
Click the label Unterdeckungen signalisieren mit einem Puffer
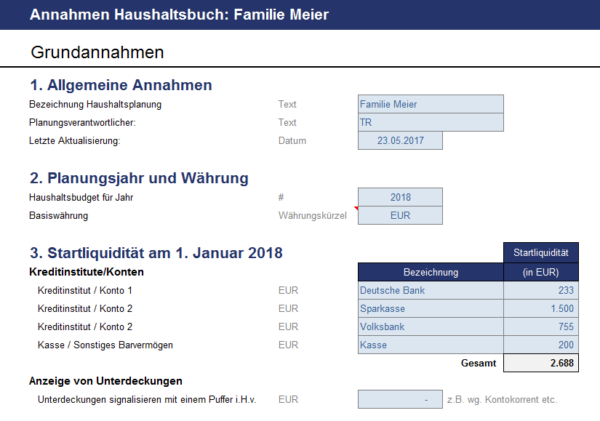click(x=147, y=400)
